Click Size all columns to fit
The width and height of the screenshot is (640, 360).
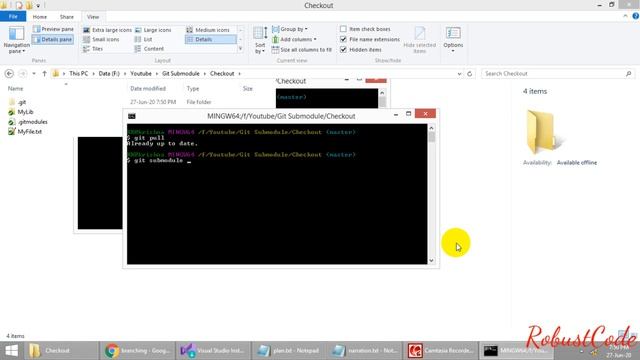tap(302, 50)
